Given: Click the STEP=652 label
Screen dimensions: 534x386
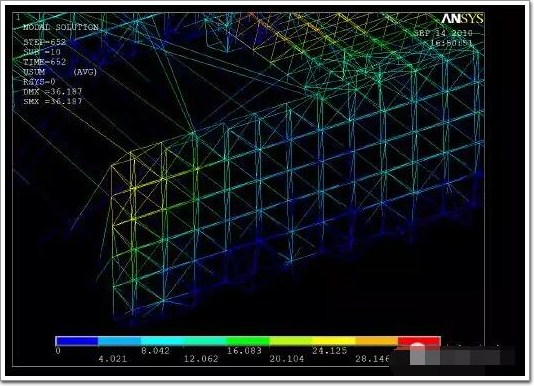Looking at the screenshot, I should click(44, 42).
